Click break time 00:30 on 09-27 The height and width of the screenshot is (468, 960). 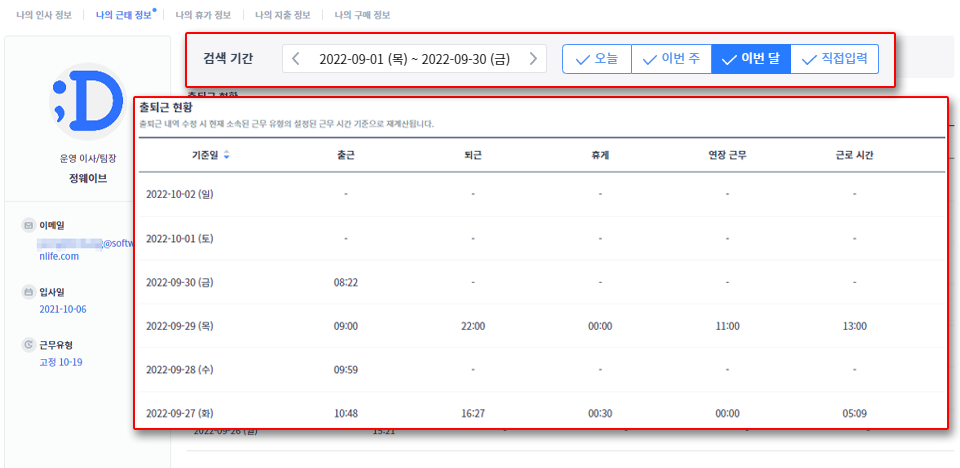click(600, 414)
